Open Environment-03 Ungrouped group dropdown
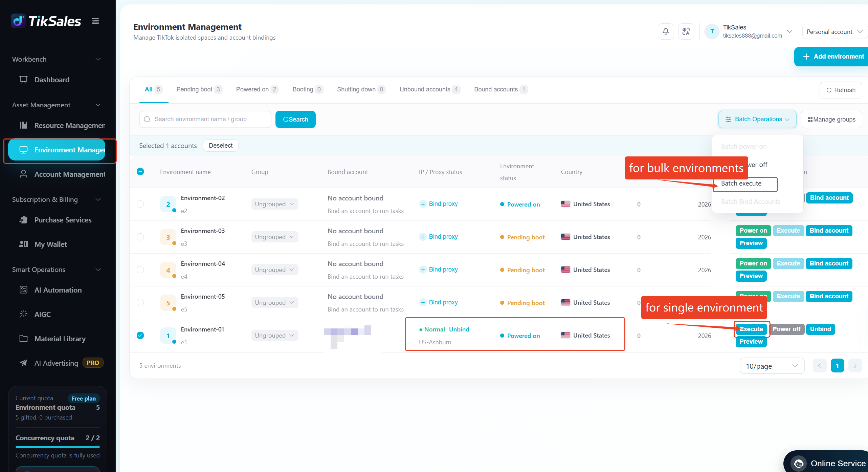868x472 pixels. point(274,237)
